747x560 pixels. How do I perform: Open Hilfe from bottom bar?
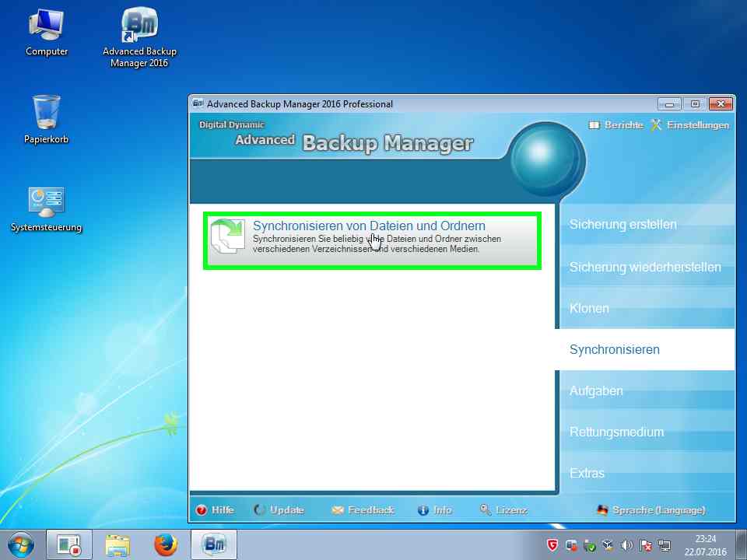click(x=223, y=510)
